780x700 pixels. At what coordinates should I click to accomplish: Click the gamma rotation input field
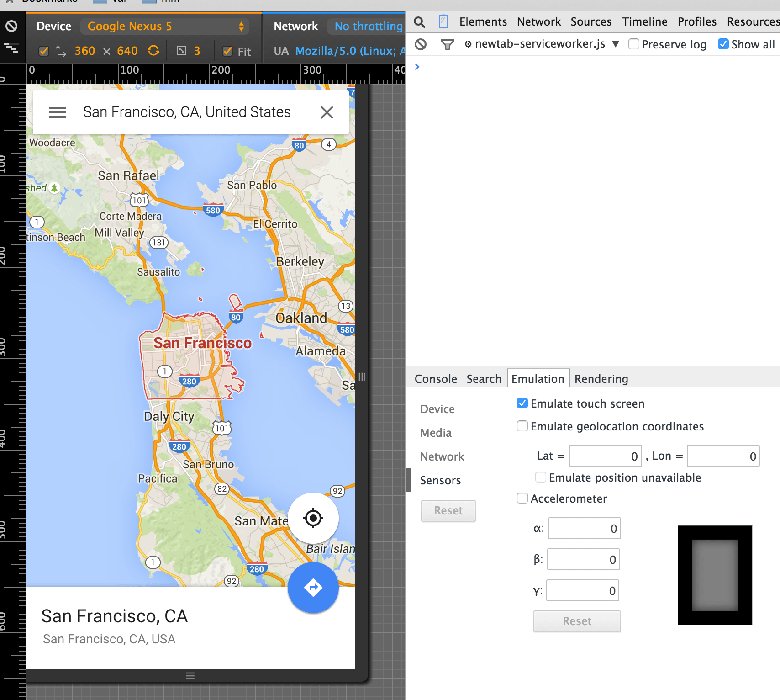583,590
